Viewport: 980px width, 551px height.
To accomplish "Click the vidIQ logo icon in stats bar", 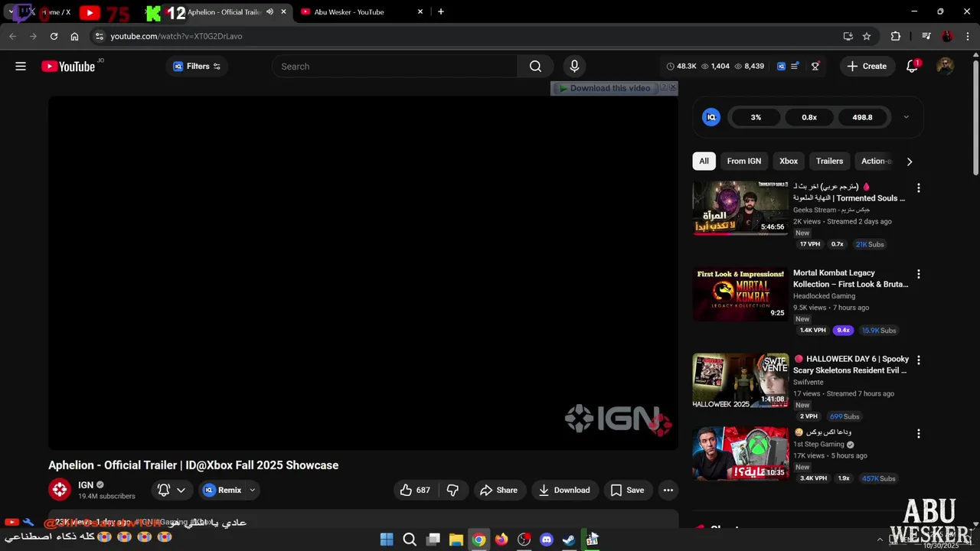I will point(781,67).
